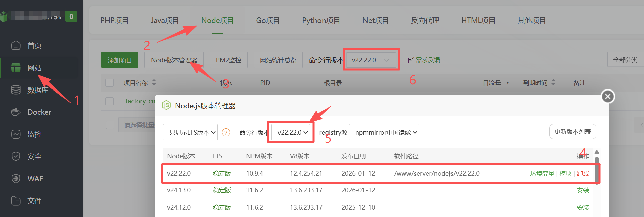This screenshot has height=217, width=644.
Task: Click the Docker whale icon
Action: click(16, 112)
